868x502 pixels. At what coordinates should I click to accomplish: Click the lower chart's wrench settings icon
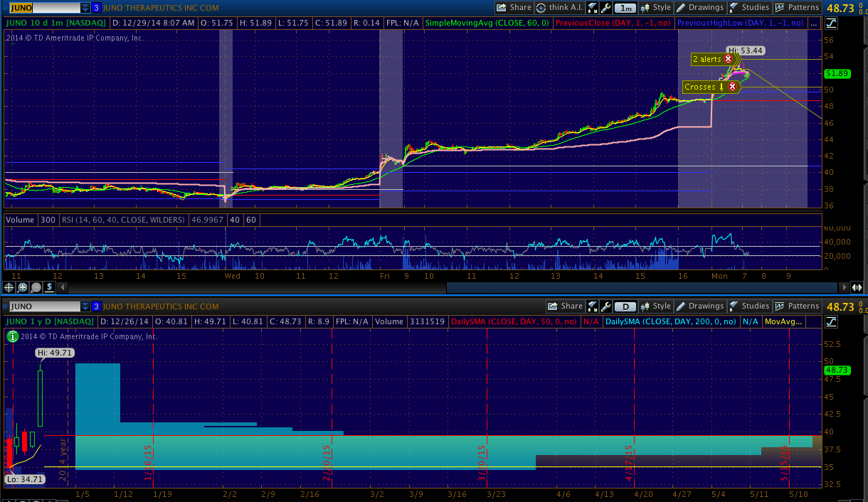click(605, 306)
